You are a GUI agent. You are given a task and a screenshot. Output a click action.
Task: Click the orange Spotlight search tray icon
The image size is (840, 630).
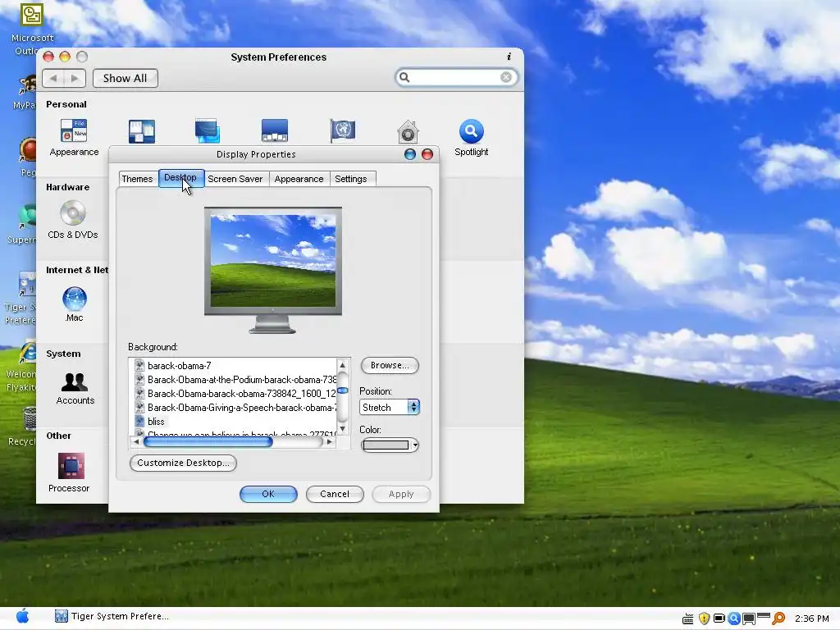coord(778,619)
